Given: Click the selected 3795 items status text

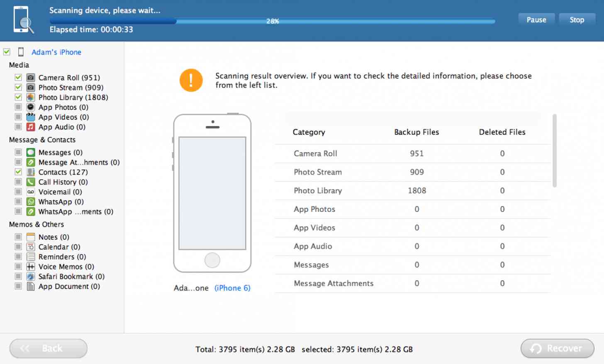Looking at the screenshot, I should pos(357,349).
